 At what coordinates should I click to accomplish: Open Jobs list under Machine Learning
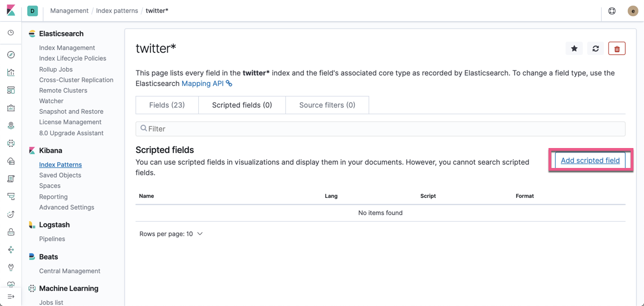click(x=51, y=303)
